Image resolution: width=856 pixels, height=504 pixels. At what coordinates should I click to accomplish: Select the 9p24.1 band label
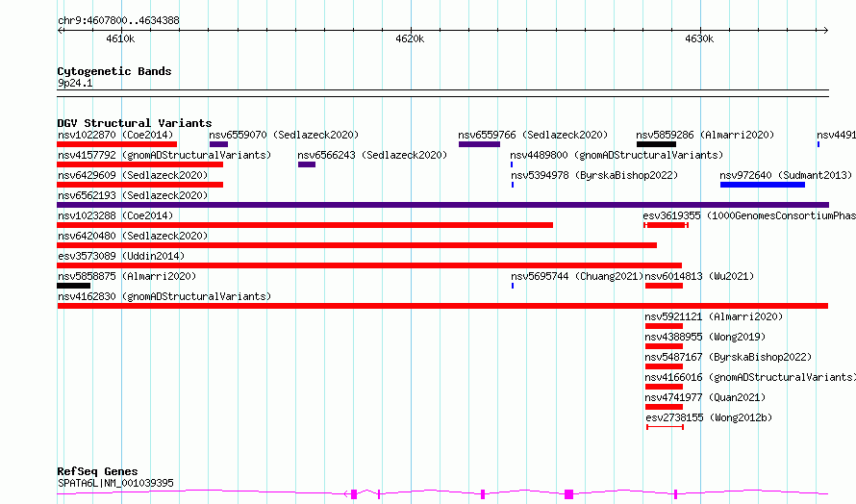75,83
